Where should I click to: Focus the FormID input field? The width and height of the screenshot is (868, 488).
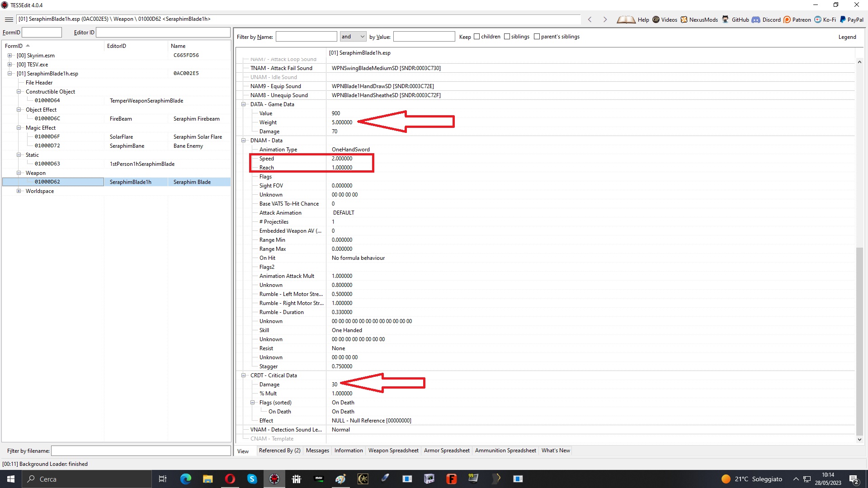[x=42, y=32]
